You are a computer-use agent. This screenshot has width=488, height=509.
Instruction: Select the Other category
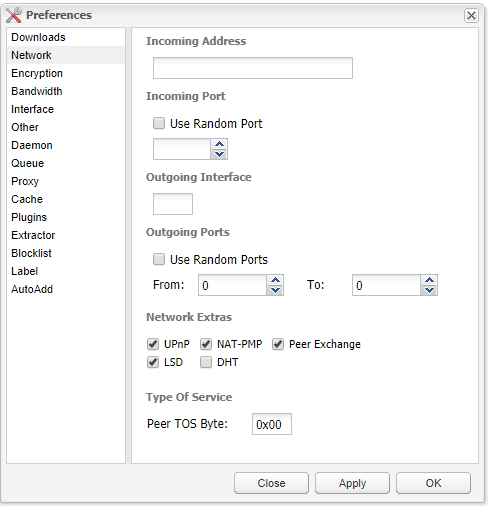[x=66, y=127]
